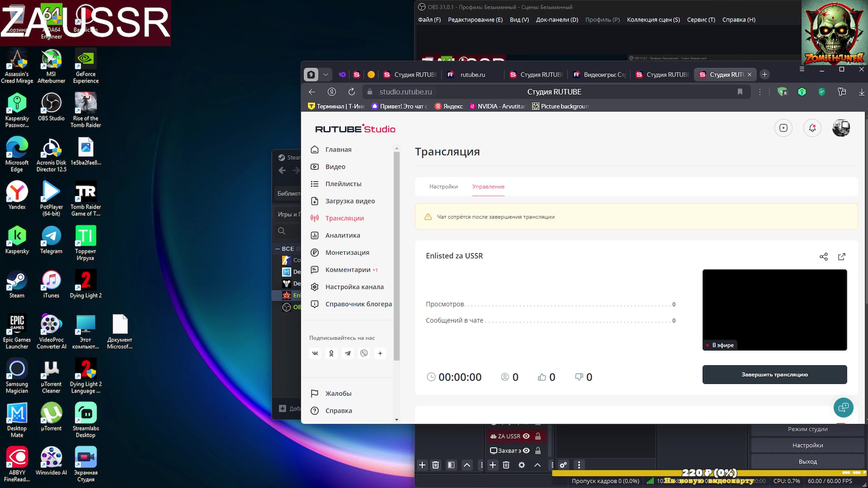Launch OBS Studio from the desktop
The image size is (868, 488).
tap(51, 107)
